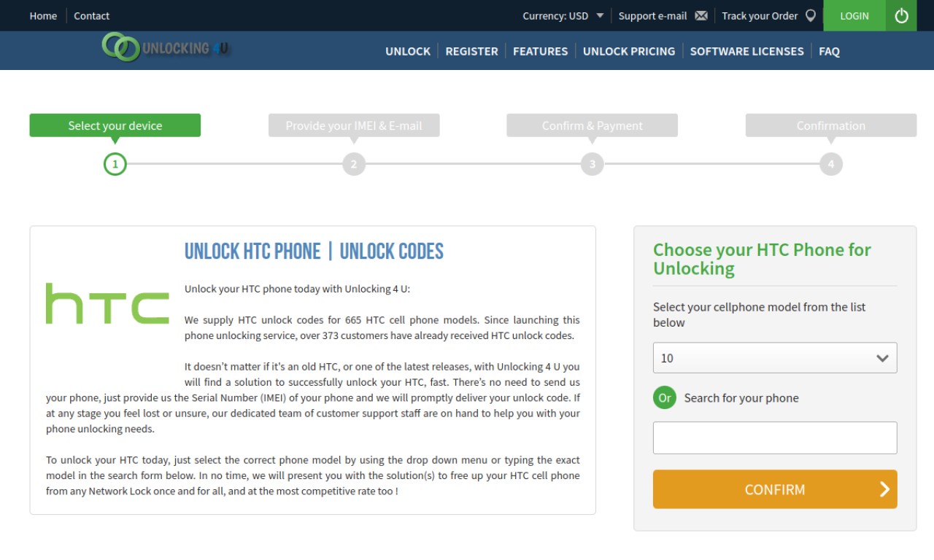This screenshot has width=934, height=560.
Task: Focus the 'Search for your phone' input field
Action: point(775,437)
